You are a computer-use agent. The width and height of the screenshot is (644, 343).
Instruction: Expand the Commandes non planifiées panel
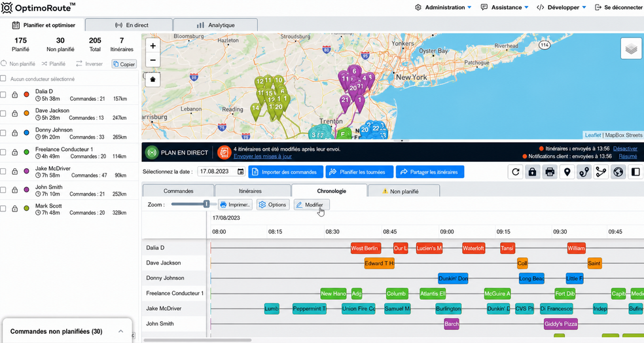click(x=120, y=331)
